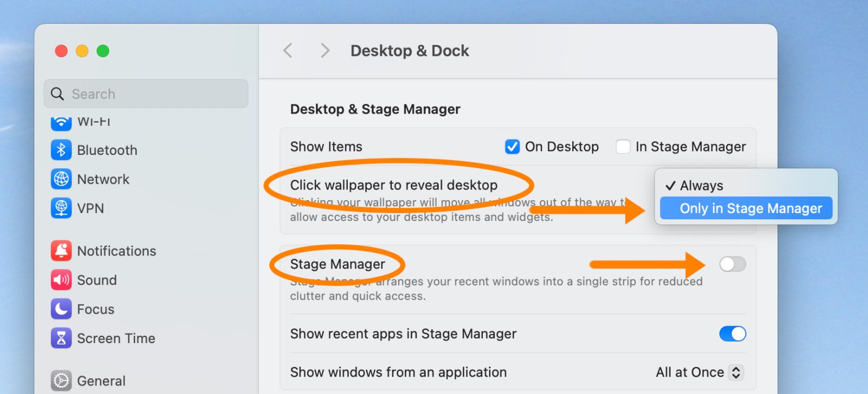Click the forward navigation arrow
Image resolution: width=868 pixels, height=394 pixels.
click(x=325, y=50)
